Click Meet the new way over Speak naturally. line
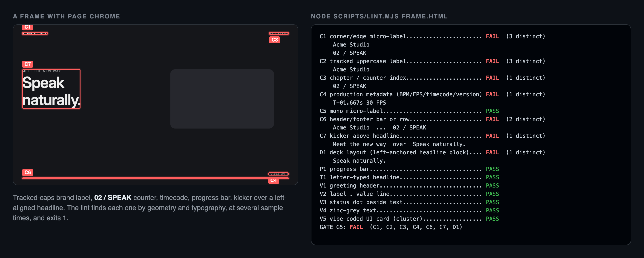This screenshot has height=258, width=644. tap(399, 144)
